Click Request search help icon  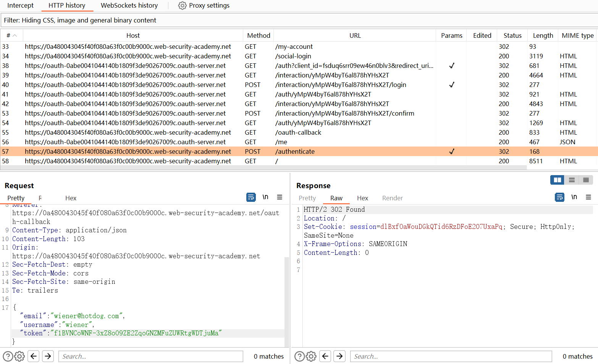8,356
